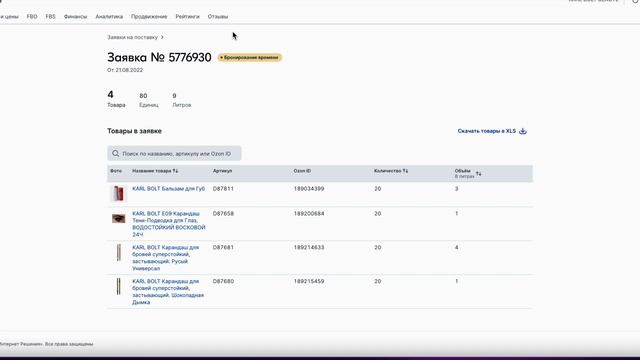Viewport: 640px width, 360px height.
Task: Open KARL BOLT Карандаш Шоколадная Дымка product
Action: tap(168, 292)
